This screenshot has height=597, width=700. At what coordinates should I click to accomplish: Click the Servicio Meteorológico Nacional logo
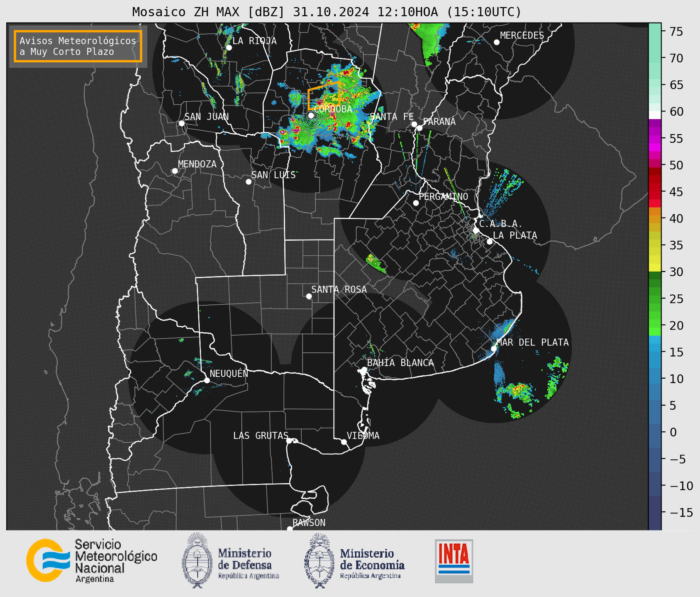point(92,560)
